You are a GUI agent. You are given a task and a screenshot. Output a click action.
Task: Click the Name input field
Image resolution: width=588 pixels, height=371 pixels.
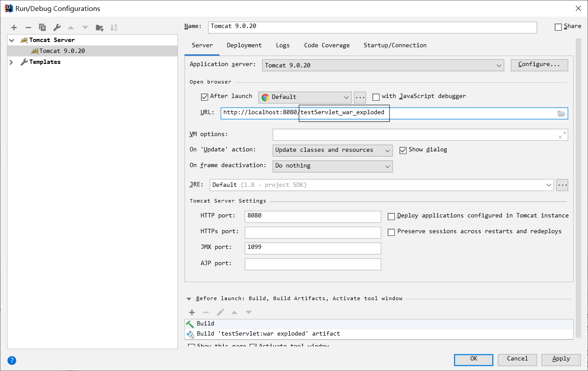click(x=372, y=27)
